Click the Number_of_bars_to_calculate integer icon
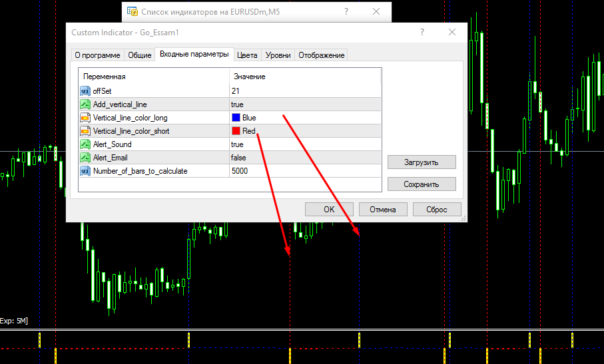 [x=85, y=171]
